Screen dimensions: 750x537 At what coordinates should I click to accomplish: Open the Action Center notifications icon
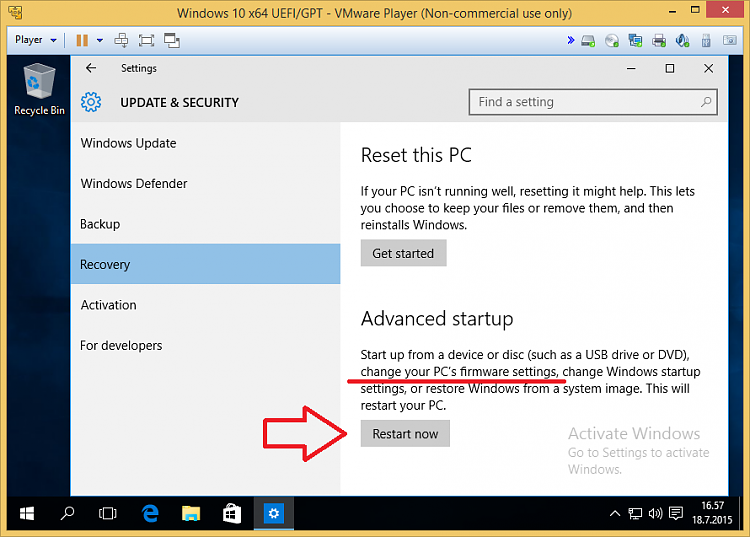tap(676, 514)
